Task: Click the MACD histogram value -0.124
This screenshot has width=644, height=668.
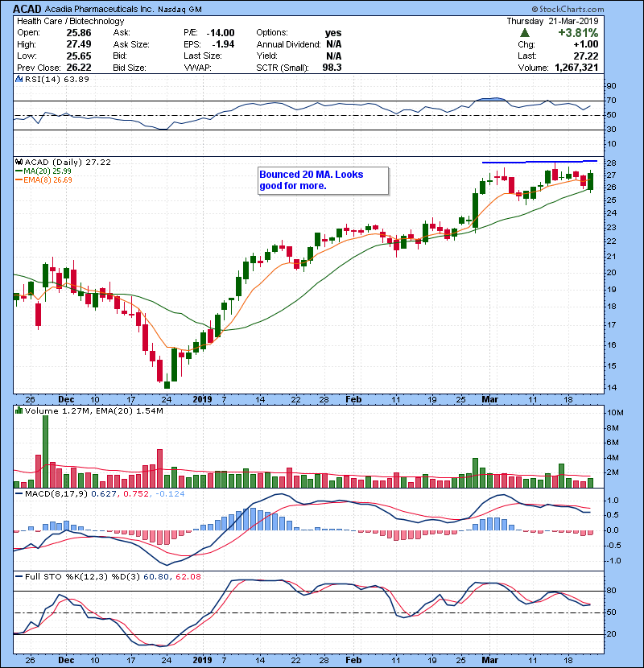Action: [170, 494]
